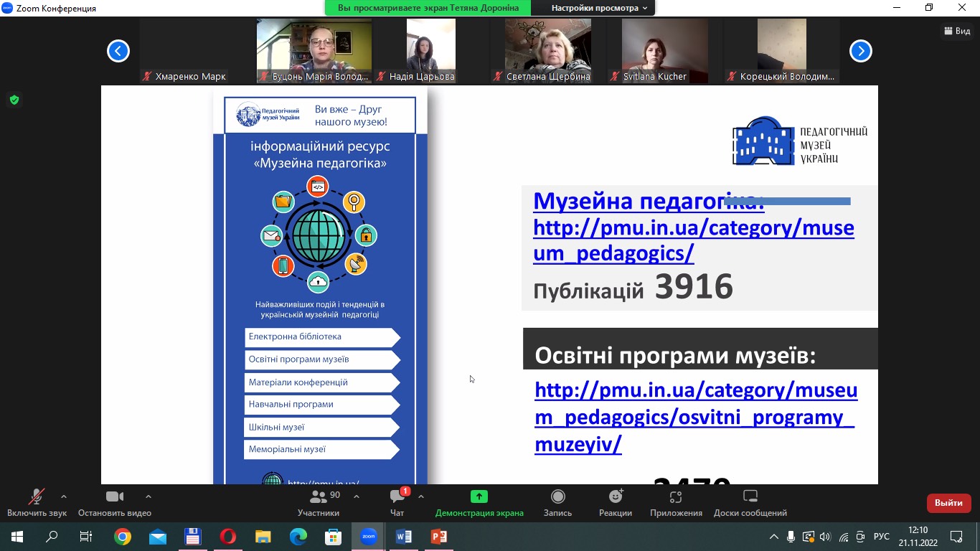Open the Вид view layout menu
The image size is (980, 551).
(957, 31)
